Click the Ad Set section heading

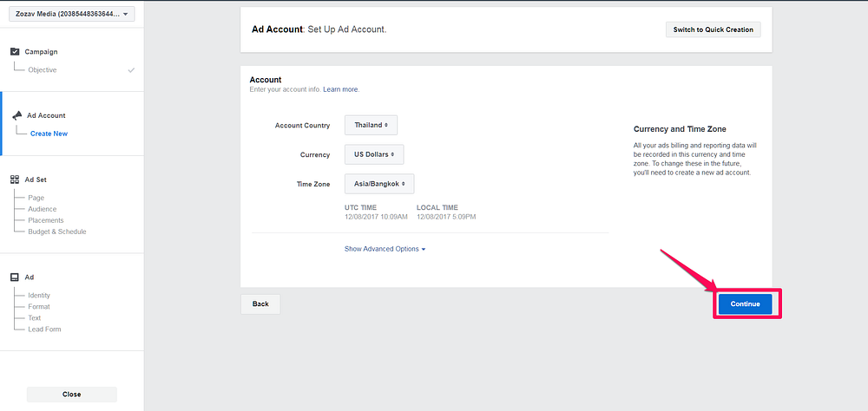click(x=36, y=179)
